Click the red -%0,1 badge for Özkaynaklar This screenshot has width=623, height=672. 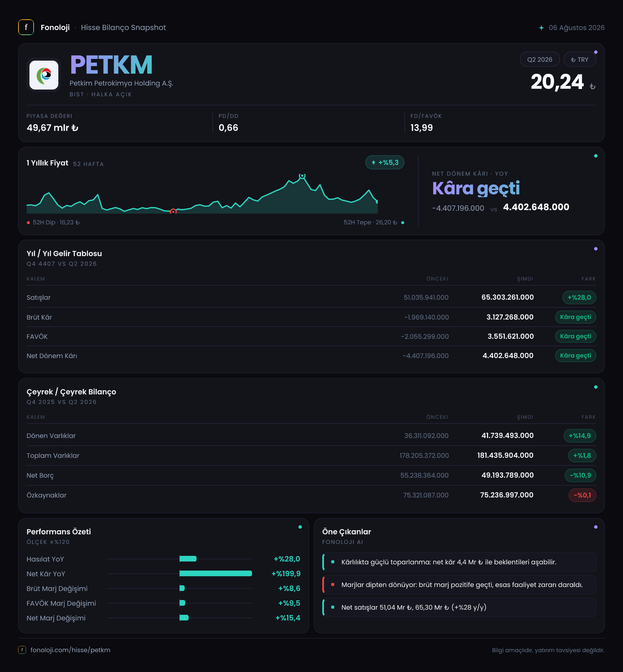click(582, 495)
